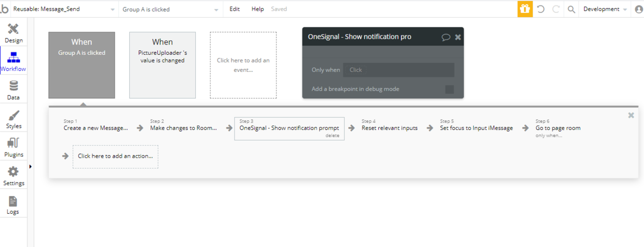Open the Styles tab in sidebar
The height and width of the screenshot is (247, 644).
click(x=13, y=119)
